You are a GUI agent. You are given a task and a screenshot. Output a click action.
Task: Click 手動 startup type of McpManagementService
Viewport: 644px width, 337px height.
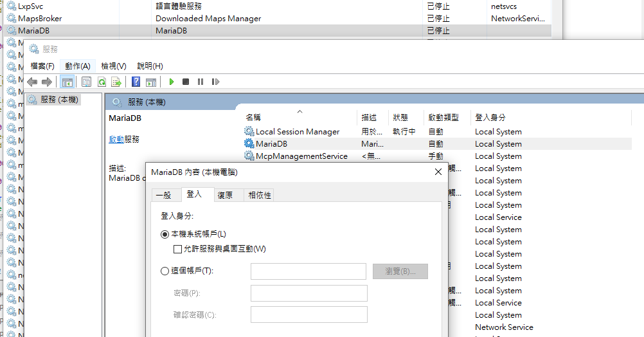point(435,156)
